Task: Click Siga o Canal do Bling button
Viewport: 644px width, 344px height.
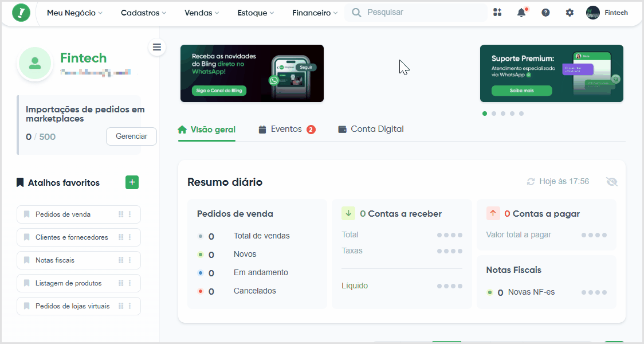Action: click(219, 91)
